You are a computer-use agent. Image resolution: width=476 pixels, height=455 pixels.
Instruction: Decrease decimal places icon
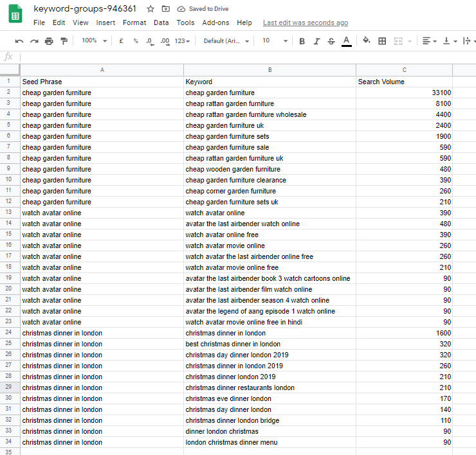pyautogui.click(x=150, y=41)
